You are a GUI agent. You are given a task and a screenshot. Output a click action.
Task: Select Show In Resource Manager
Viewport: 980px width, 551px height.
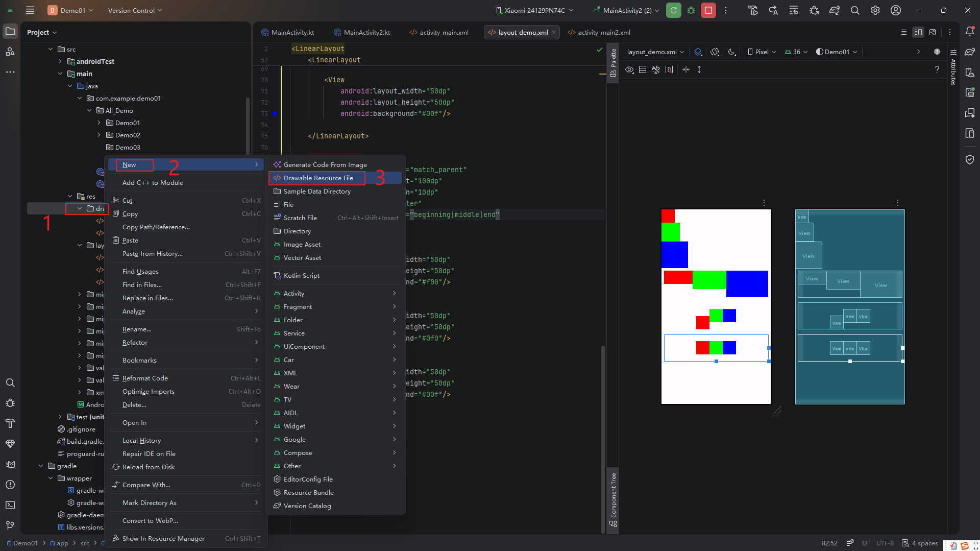pyautogui.click(x=186, y=538)
